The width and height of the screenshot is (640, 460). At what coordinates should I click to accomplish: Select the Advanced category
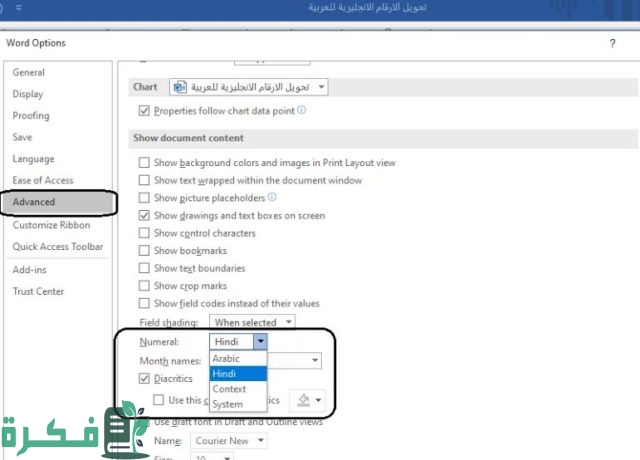pyautogui.click(x=58, y=202)
